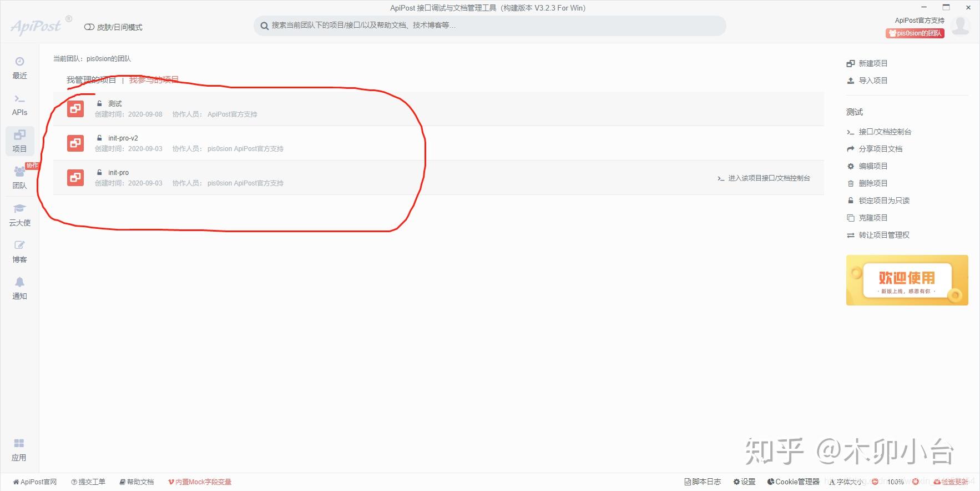
Task: Click the red project icon for init-pro-v2
Action: coord(75,143)
